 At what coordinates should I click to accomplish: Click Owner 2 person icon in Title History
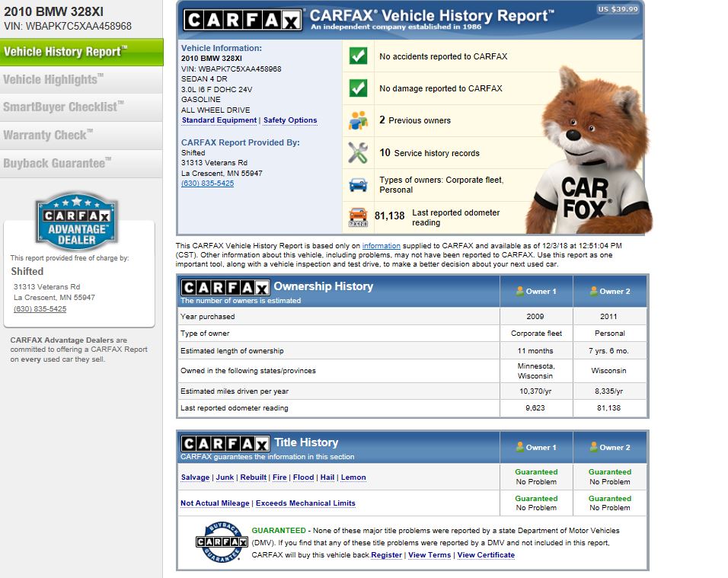593,447
